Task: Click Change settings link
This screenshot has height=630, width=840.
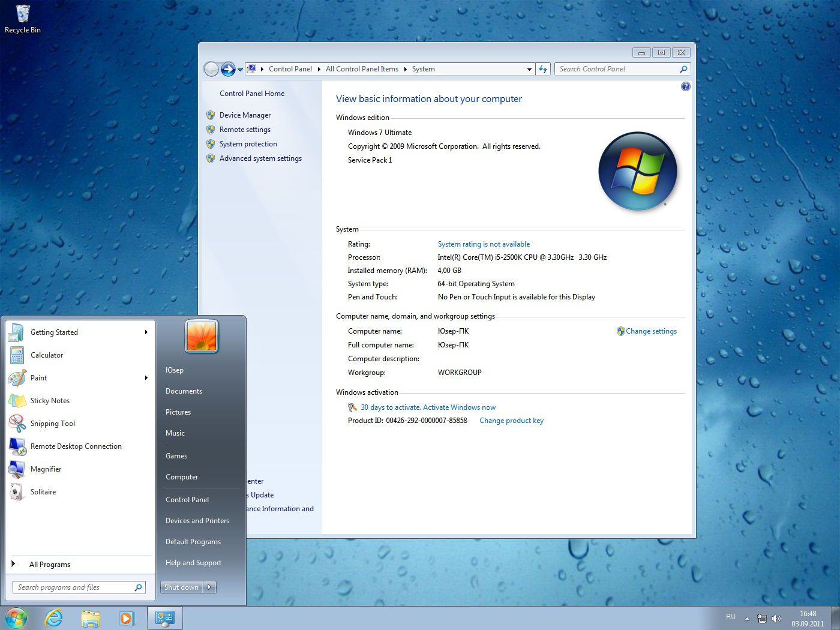Action: tap(651, 331)
